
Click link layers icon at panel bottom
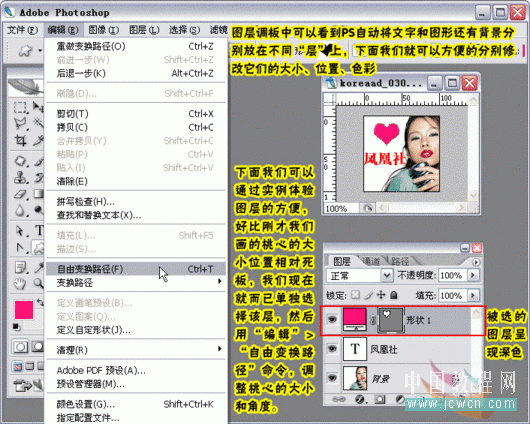339,400
